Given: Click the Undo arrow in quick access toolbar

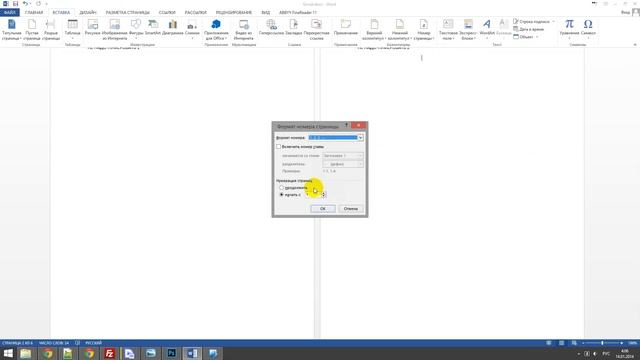Looking at the screenshot, I should pyautogui.click(x=25, y=4).
